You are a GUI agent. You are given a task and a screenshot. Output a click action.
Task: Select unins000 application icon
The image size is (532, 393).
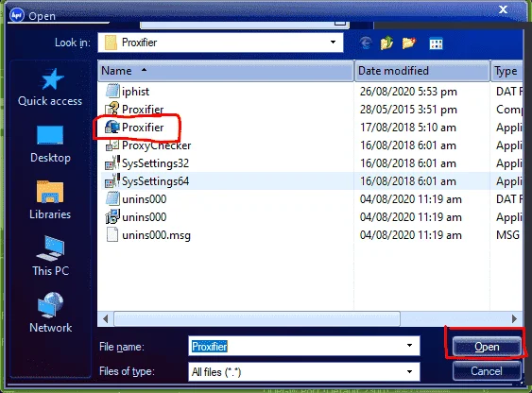112,217
